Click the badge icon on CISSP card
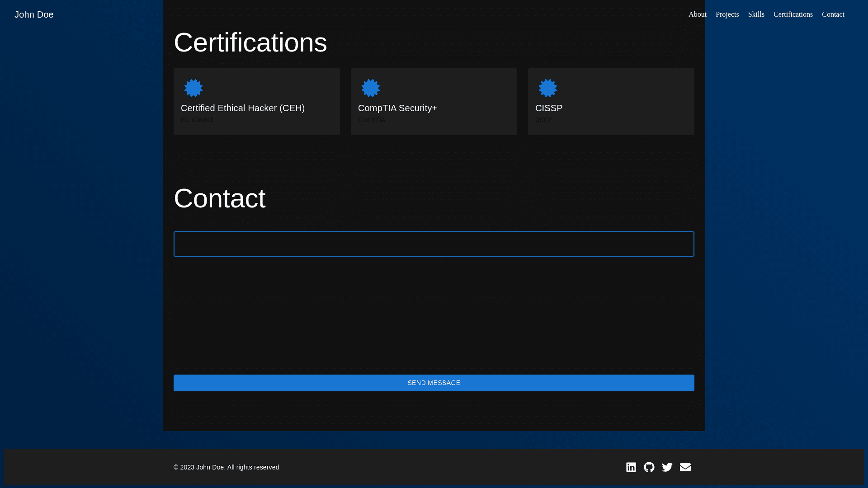 coord(548,88)
